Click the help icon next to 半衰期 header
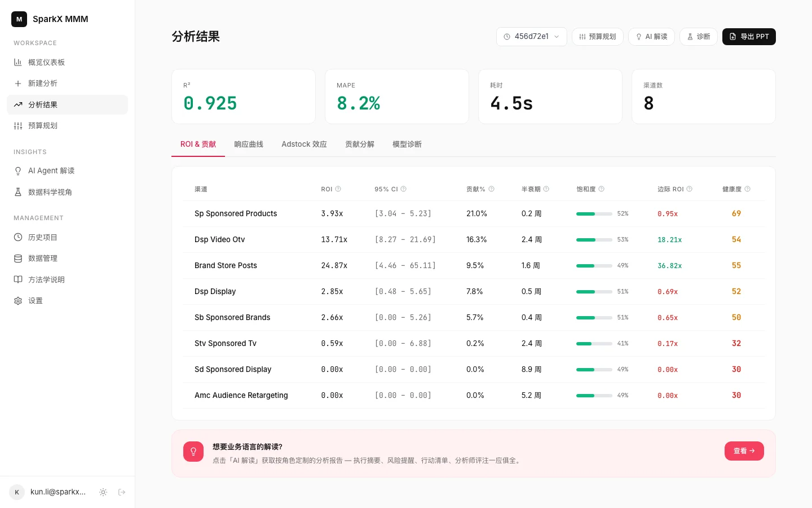This screenshot has height=508, width=812. [x=546, y=189]
